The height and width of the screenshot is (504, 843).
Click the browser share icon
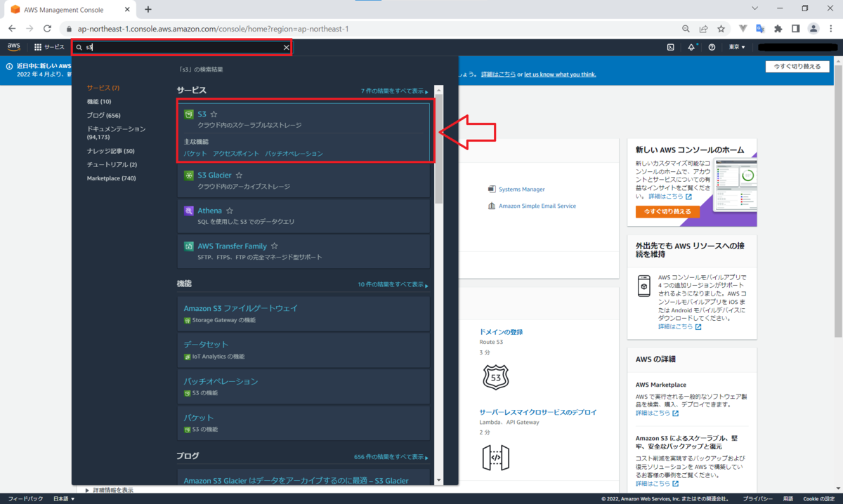point(703,29)
